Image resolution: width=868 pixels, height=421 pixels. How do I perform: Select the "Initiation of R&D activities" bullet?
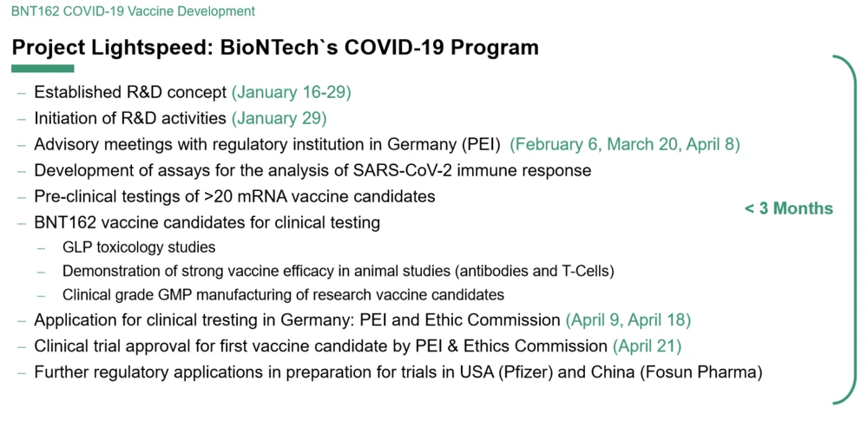130,118
